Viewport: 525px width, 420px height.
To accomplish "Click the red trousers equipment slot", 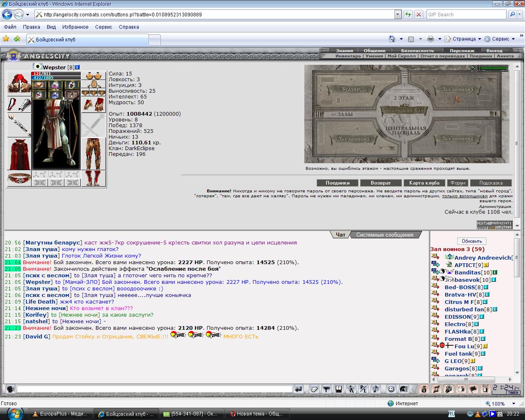I will pyautogui.click(x=94, y=153).
